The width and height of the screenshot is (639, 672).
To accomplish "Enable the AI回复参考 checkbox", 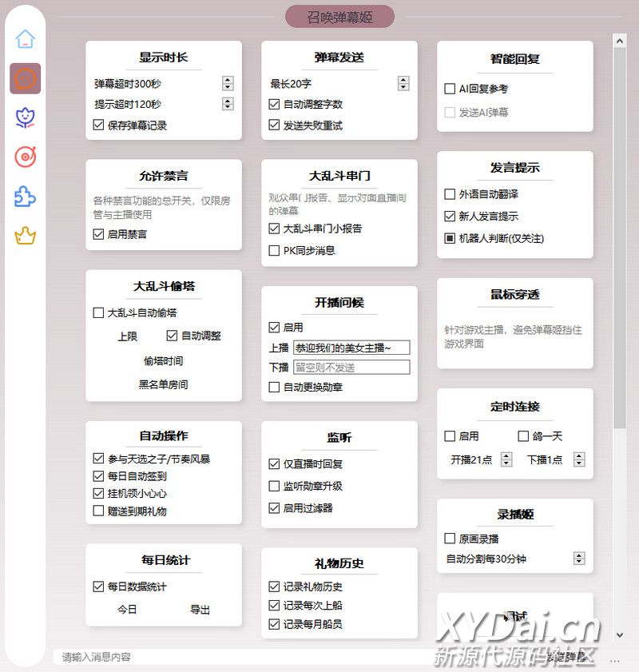I will [x=450, y=89].
